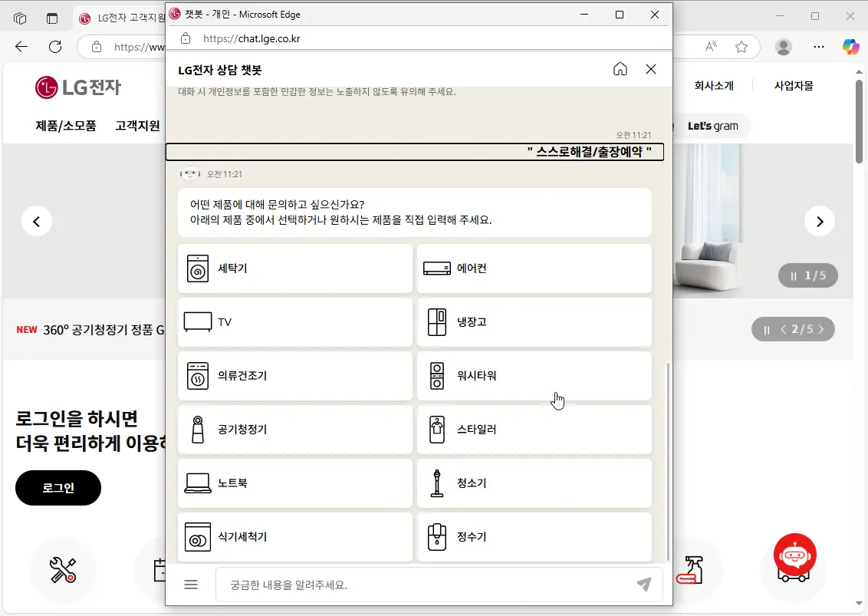
Task: Switch to the LG전자 고객지원 tab
Action: (x=120, y=18)
